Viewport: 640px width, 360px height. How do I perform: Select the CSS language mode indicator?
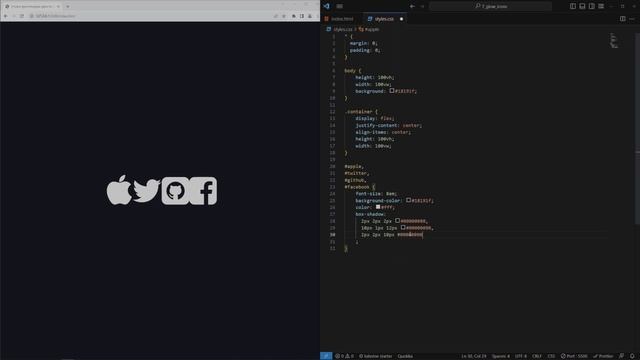tap(551, 356)
